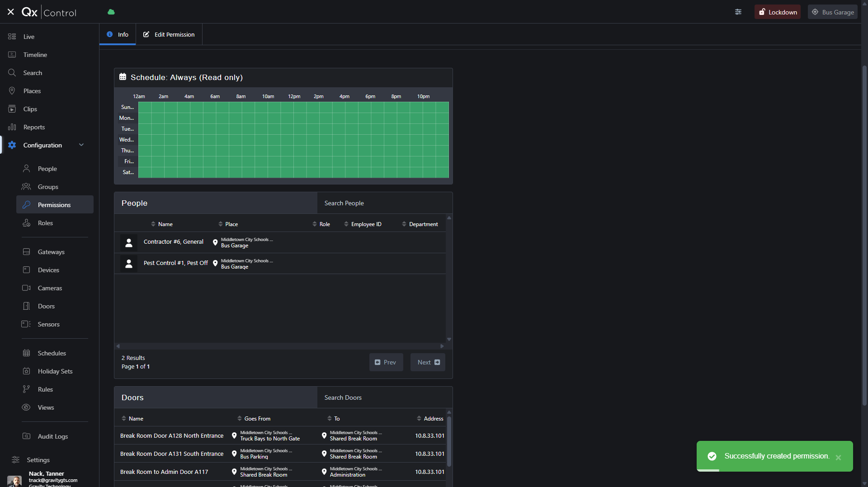Screen dimensions: 868x487
Task: Open the filter sliders icon in header
Action: click(x=738, y=12)
